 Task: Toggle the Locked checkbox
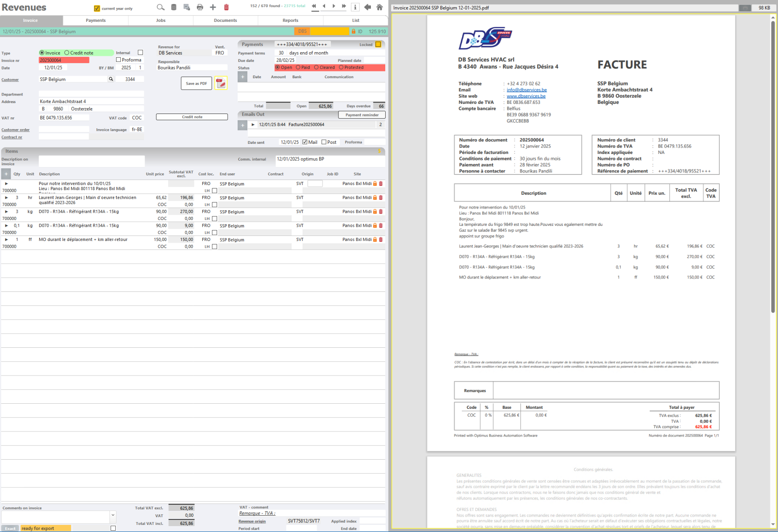(378, 44)
